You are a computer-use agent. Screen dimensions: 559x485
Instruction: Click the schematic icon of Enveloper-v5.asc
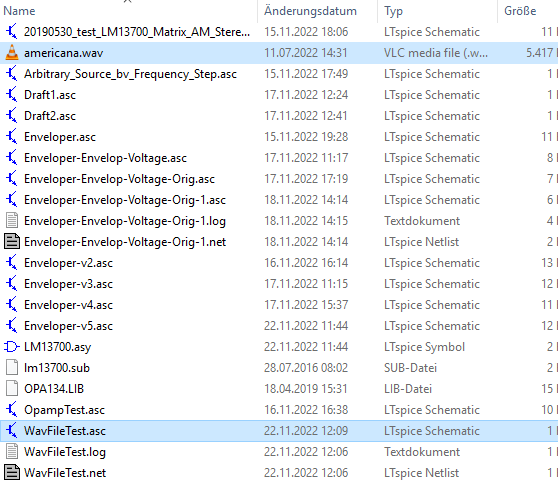click(x=11, y=326)
